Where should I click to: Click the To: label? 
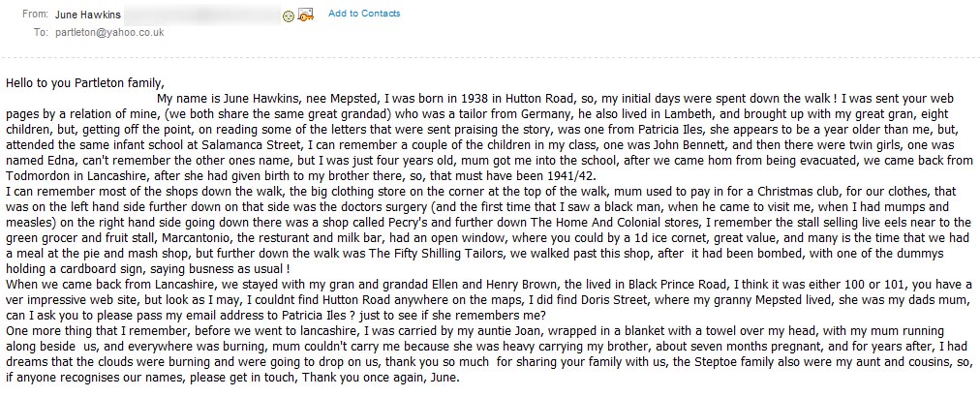pyautogui.click(x=41, y=32)
